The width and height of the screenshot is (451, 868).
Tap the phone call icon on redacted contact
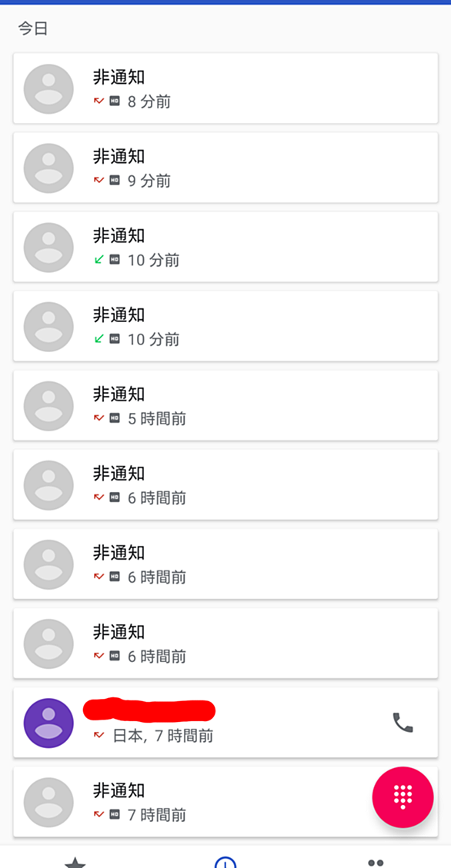click(x=403, y=723)
